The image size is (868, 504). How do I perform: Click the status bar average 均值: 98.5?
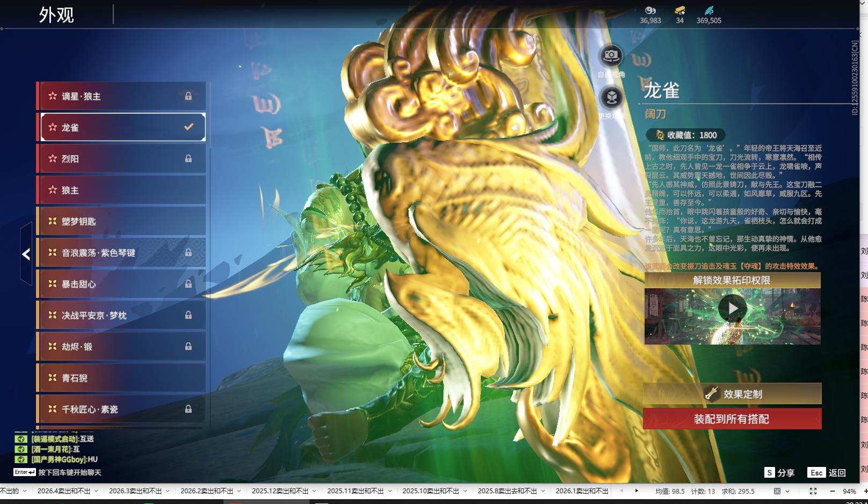(670, 491)
